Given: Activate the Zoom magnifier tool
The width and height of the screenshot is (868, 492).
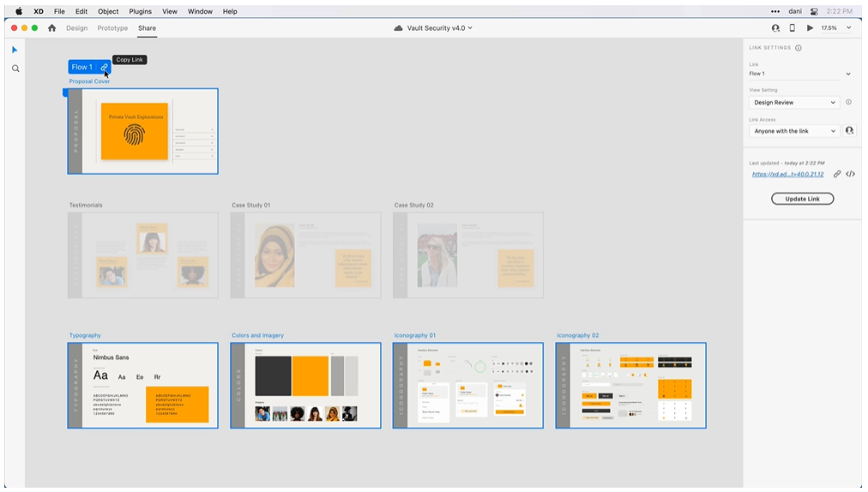Looking at the screenshot, I should (x=15, y=69).
